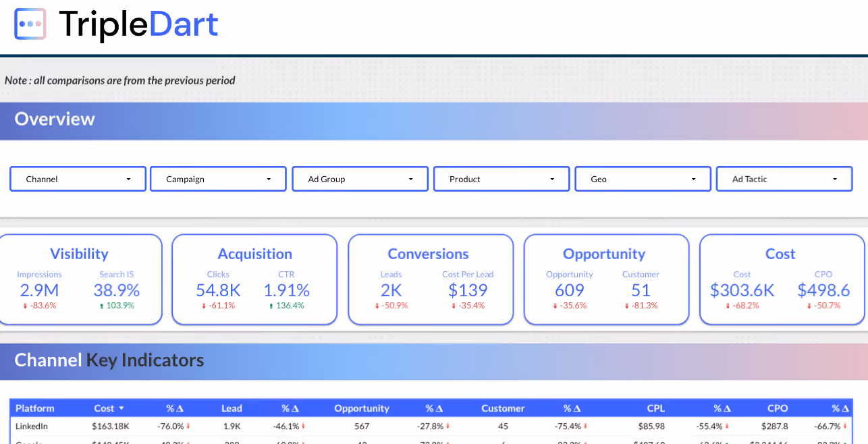Click the $287.8 CPO value
Screen dimensions: 868x444
click(776, 426)
